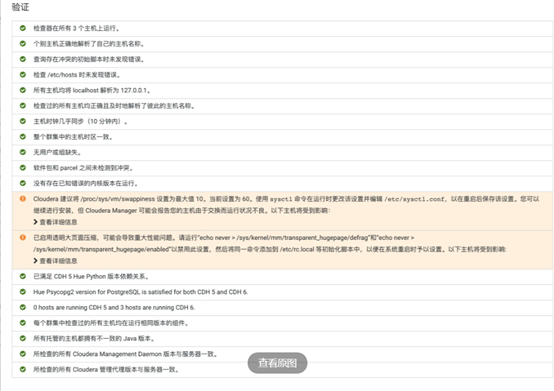Click the 查看原图 overlay button
This screenshot has width=554, height=391.
click(x=277, y=363)
